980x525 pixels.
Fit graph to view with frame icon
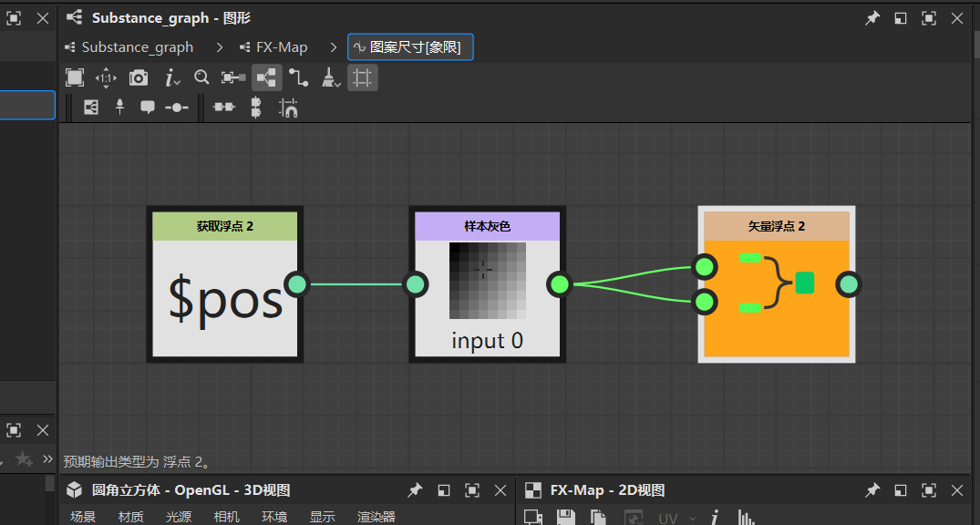pos(75,77)
